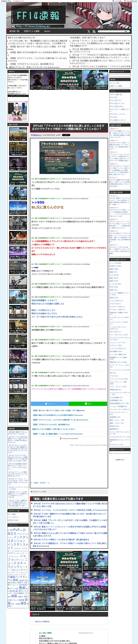The width and height of the screenshot is (138, 644).
Task: Click the >>612 anchor in comment 633
Action: pos(42,636)
